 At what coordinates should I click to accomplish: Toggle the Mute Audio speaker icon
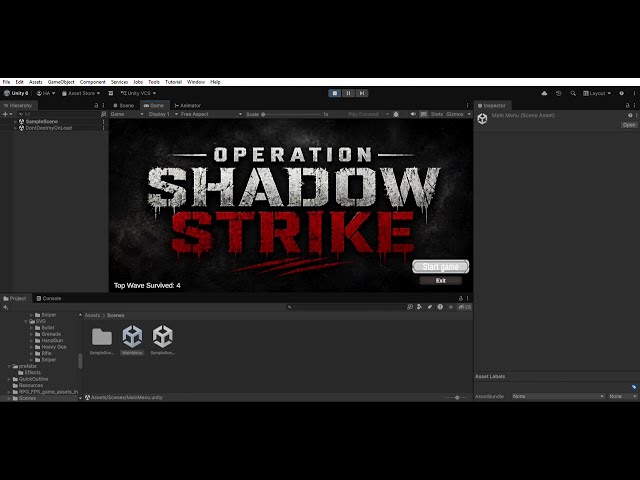click(413, 114)
